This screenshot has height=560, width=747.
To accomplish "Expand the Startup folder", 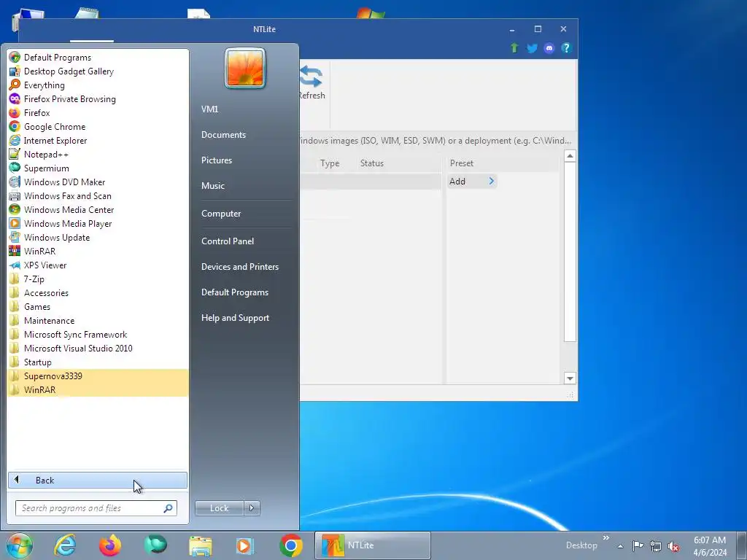I will [98, 362].
